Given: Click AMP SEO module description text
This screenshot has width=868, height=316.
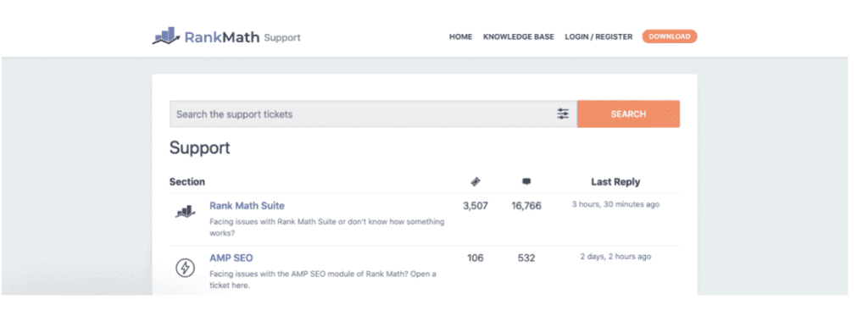Looking at the screenshot, I should point(323,280).
